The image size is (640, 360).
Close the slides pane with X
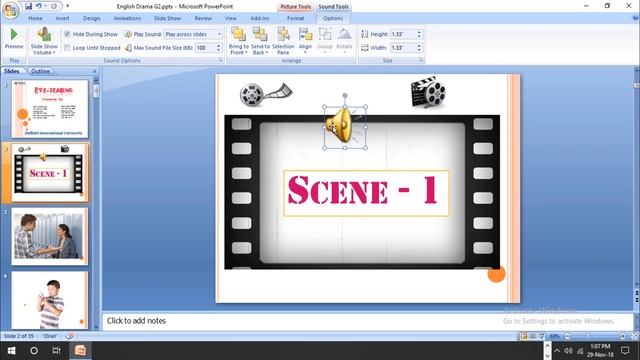(95, 71)
